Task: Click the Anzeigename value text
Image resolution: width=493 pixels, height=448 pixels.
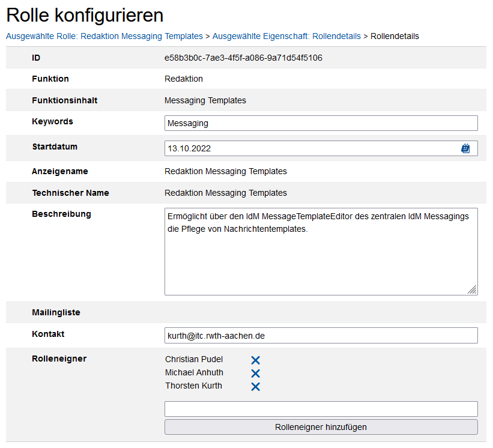Action: pyautogui.click(x=226, y=171)
